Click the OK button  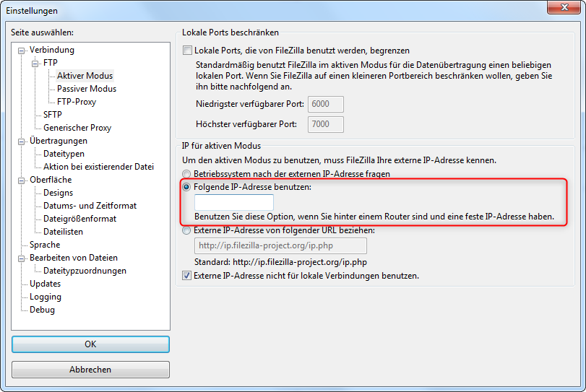(90, 344)
